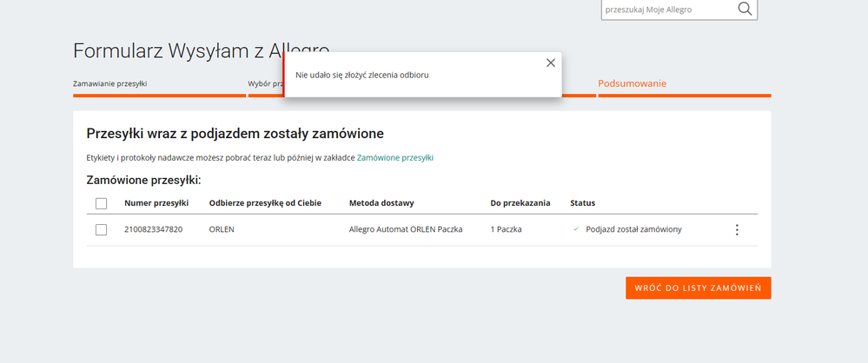Close the failed pickup order notification
868x363 pixels.
(x=550, y=63)
